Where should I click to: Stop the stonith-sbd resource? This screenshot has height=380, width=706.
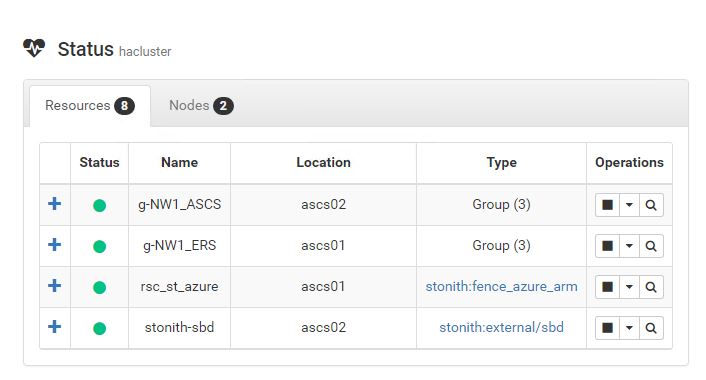(607, 328)
